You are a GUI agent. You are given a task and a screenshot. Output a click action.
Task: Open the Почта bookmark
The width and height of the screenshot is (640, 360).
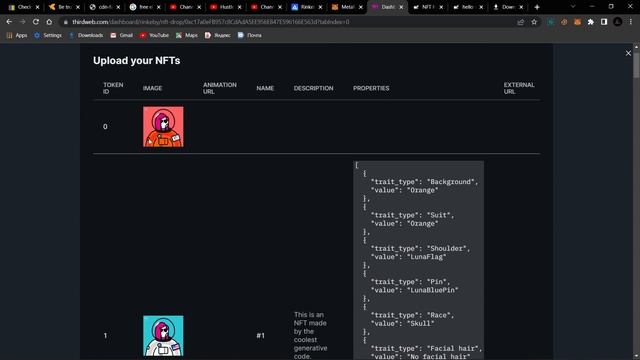pyautogui.click(x=250, y=36)
